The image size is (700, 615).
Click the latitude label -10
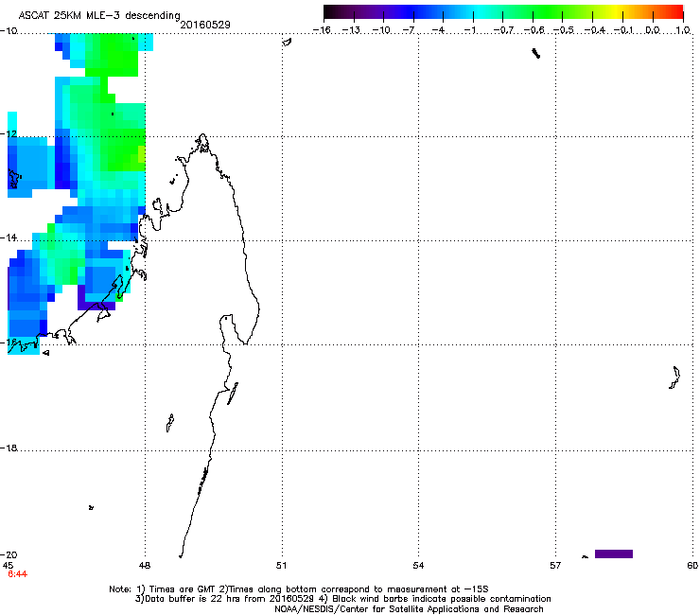click(9, 30)
